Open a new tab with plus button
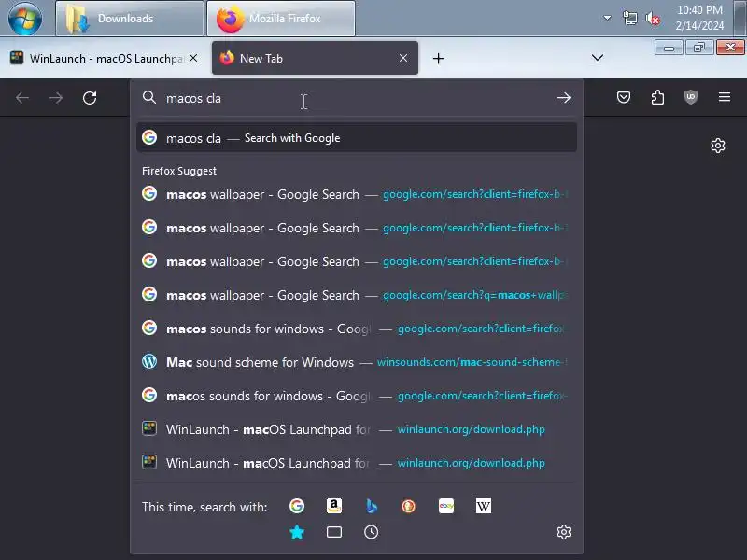This screenshot has height=560, width=747. pyautogui.click(x=438, y=59)
